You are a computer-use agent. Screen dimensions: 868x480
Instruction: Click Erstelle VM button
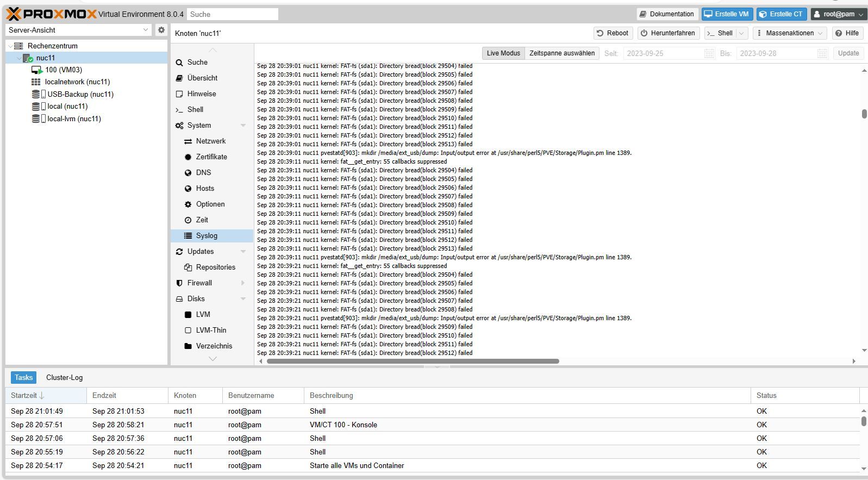(727, 14)
